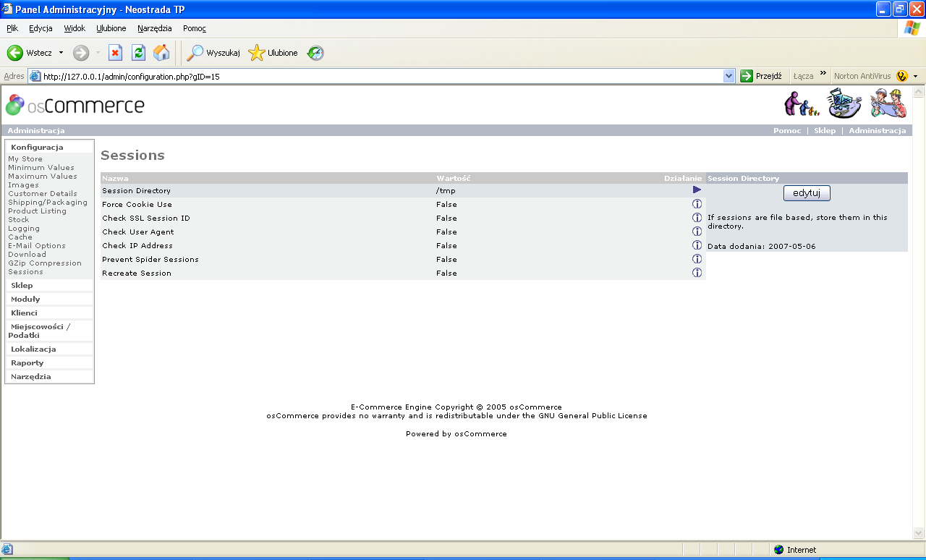Click the Przejdź go button

(761, 76)
